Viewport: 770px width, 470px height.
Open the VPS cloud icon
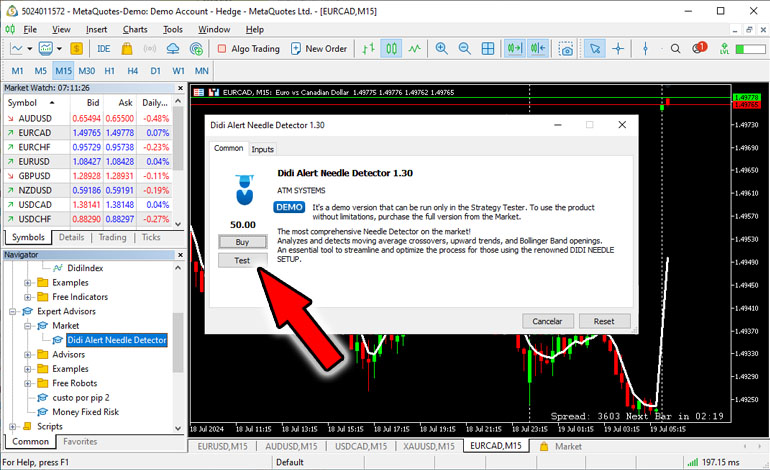(x=173, y=49)
